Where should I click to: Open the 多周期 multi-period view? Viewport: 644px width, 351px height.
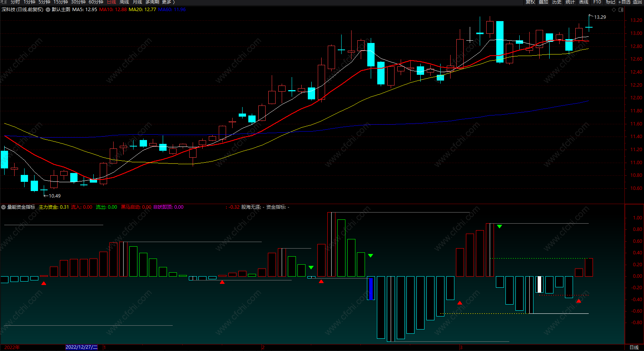pos(152,2)
